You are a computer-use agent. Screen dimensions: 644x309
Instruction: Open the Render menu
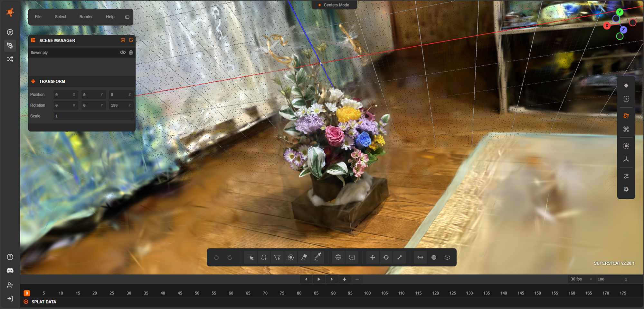pos(86,17)
